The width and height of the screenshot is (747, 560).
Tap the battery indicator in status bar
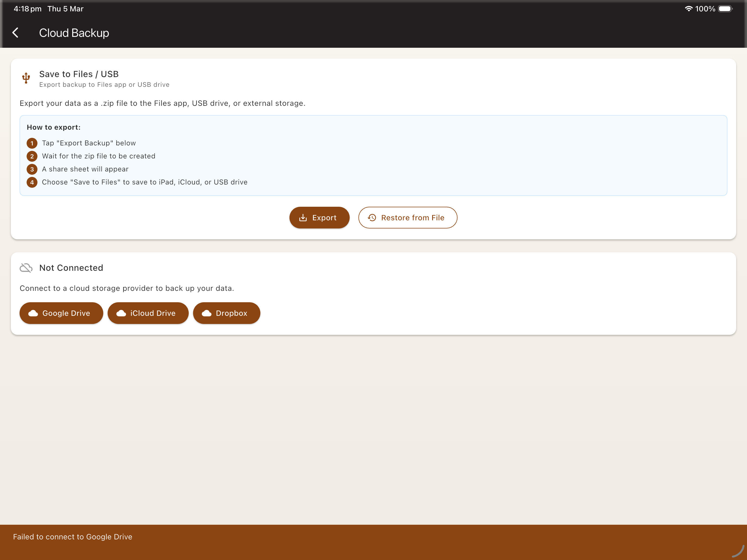point(725,9)
